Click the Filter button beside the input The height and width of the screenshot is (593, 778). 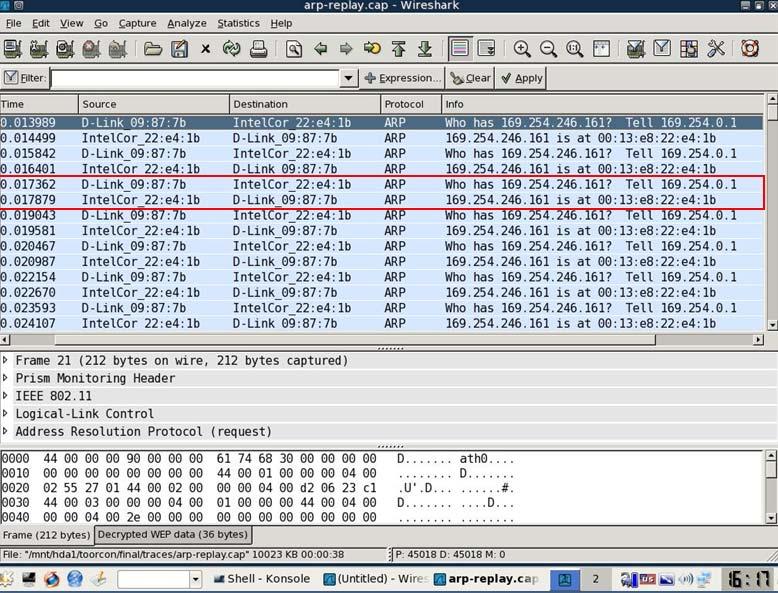pos(25,78)
